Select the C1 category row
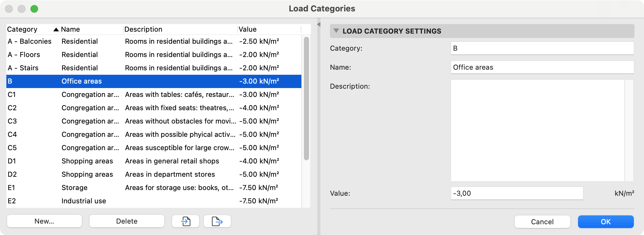 pos(154,94)
